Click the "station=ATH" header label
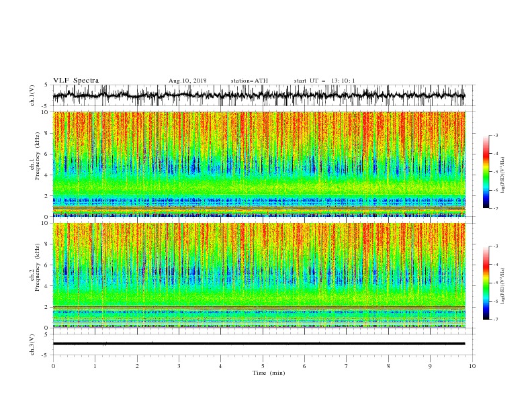This screenshot has width=532, height=411. click(249, 81)
